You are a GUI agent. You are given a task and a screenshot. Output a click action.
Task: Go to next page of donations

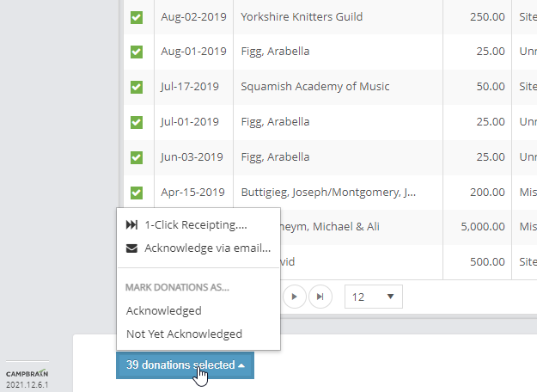pos(294,297)
